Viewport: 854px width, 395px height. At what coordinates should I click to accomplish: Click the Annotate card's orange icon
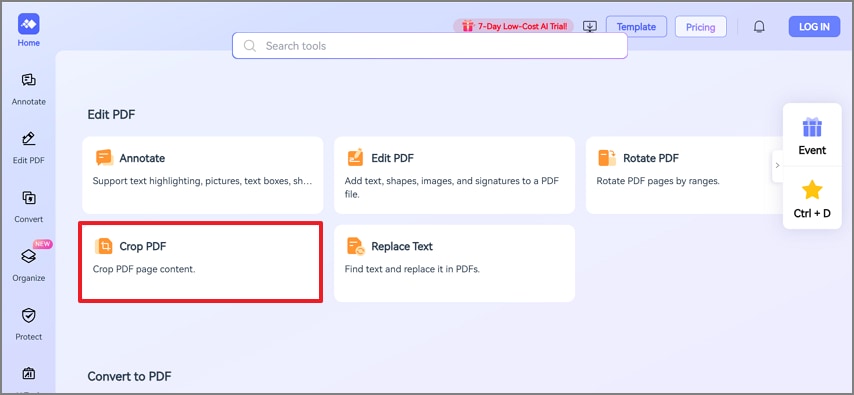pos(104,158)
